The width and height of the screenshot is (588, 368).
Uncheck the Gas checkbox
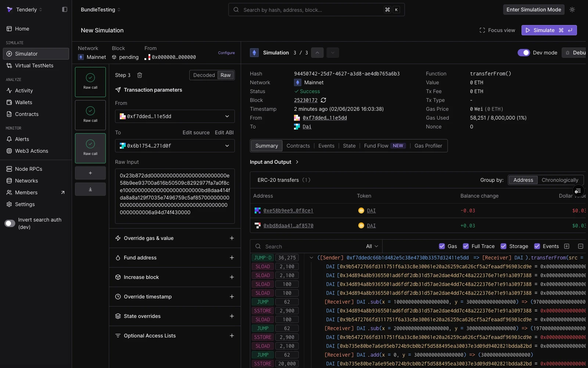tap(442, 246)
